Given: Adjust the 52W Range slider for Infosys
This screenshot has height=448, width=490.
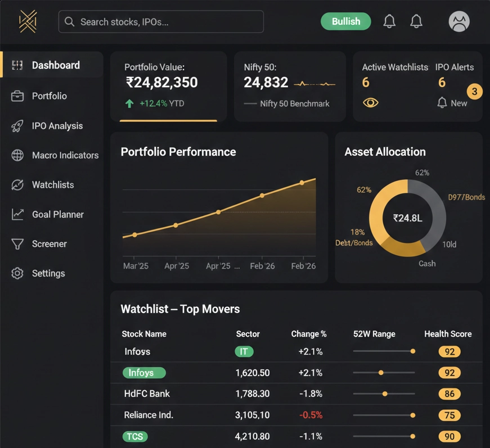Looking at the screenshot, I should (412, 351).
